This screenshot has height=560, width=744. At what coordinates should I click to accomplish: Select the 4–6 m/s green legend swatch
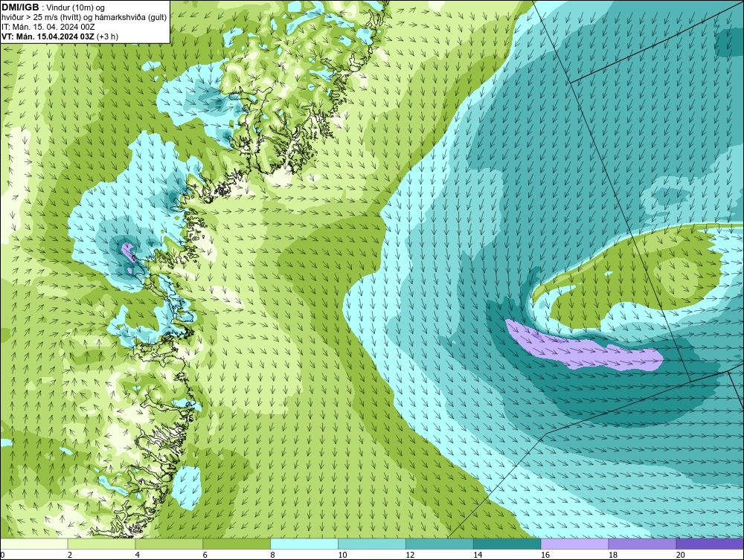tap(169, 544)
